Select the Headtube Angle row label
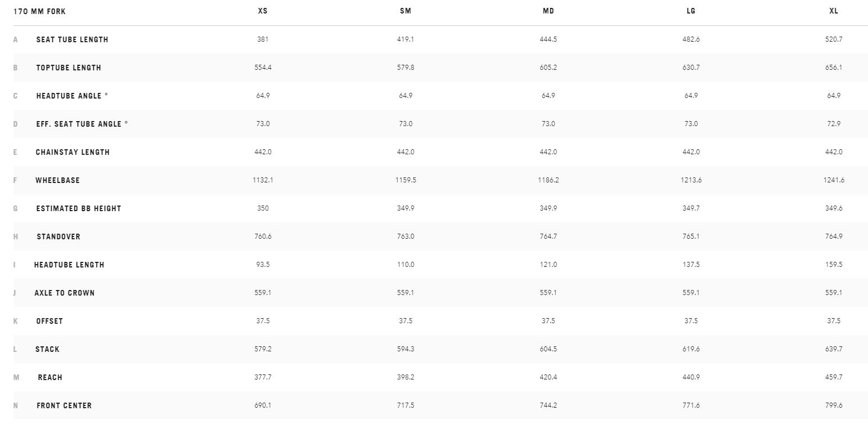868x424 pixels. point(72,96)
